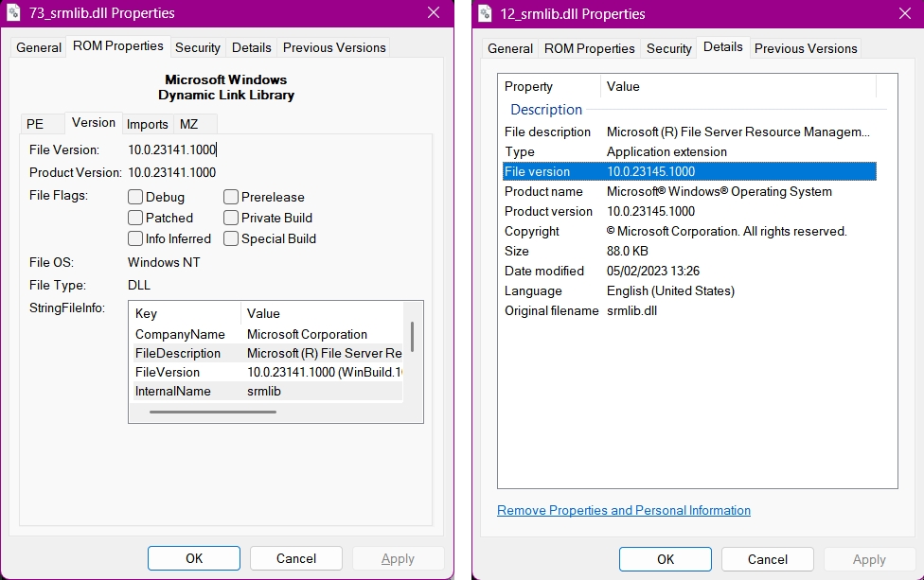Viewport: 924px width, 580px height.
Task: Click horizontal scrollbar of StringFileInfo list
Action: pos(213,413)
